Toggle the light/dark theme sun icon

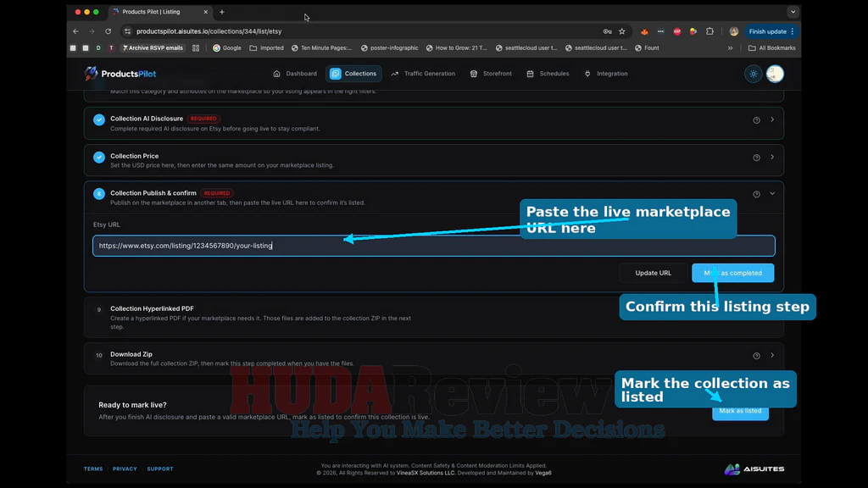pos(754,74)
